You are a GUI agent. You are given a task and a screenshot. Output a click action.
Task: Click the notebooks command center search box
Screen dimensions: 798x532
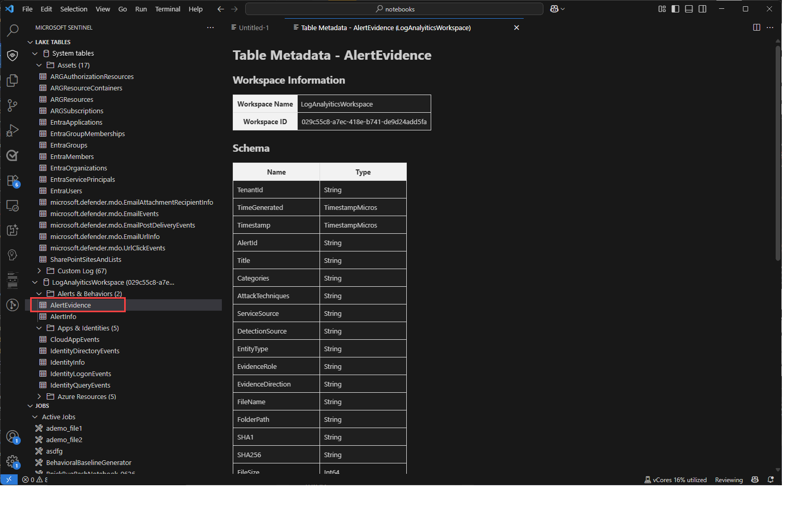(394, 9)
